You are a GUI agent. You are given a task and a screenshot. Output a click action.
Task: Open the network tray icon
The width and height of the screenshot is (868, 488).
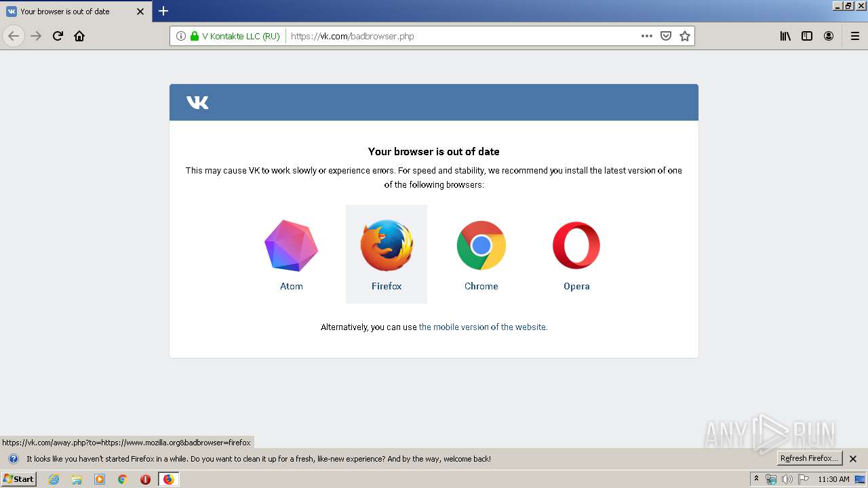point(771,479)
